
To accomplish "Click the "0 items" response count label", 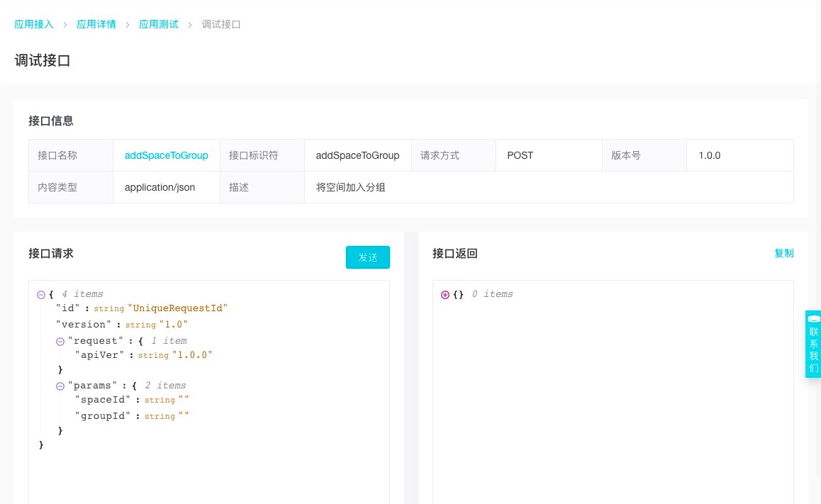I will [492, 294].
